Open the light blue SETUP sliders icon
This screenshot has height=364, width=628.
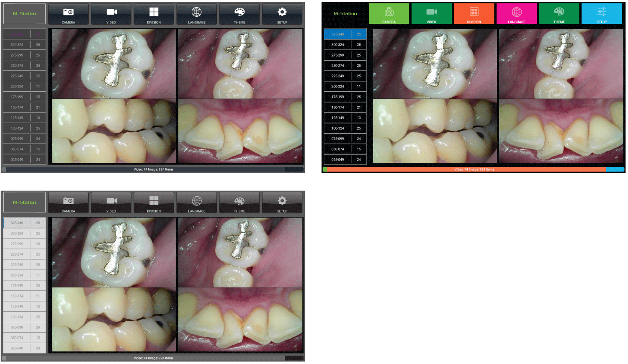click(601, 14)
